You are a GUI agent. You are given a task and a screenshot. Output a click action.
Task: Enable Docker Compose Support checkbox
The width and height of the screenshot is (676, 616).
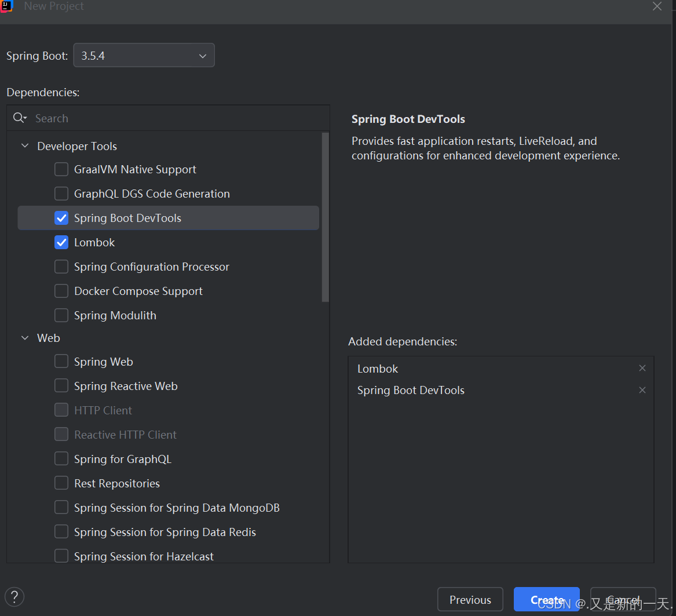[x=61, y=291]
